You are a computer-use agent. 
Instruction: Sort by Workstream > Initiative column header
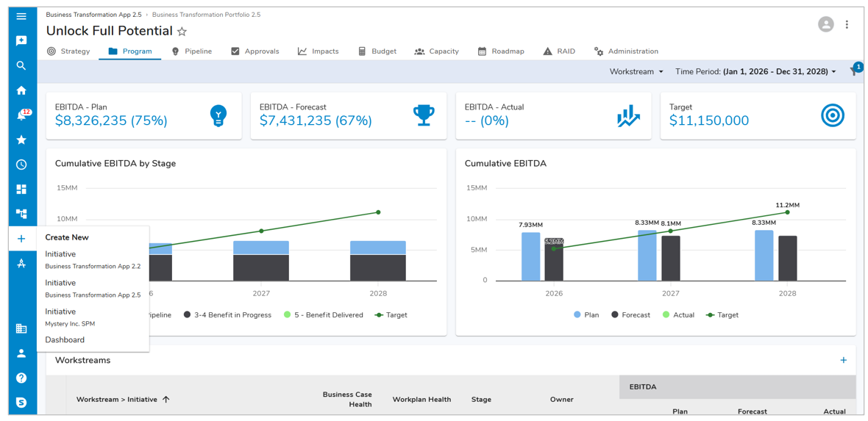tap(117, 400)
